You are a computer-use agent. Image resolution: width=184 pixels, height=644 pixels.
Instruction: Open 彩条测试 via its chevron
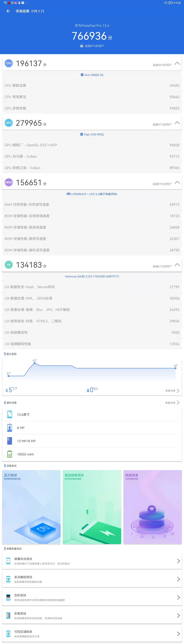click(x=178, y=616)
